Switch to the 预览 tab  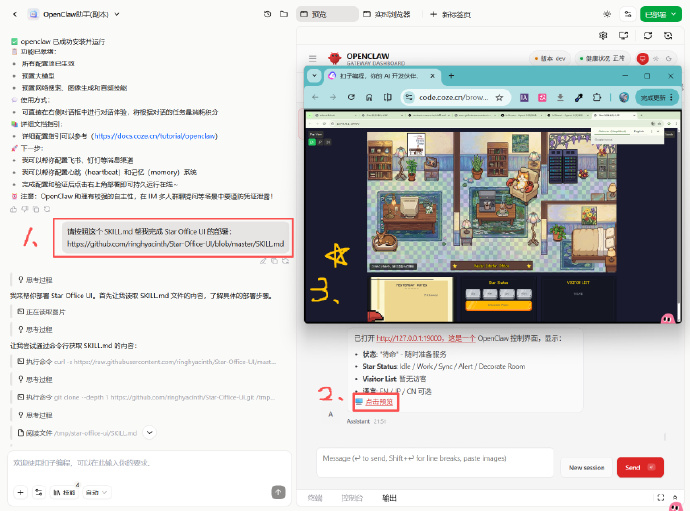(x=327, y=14)
